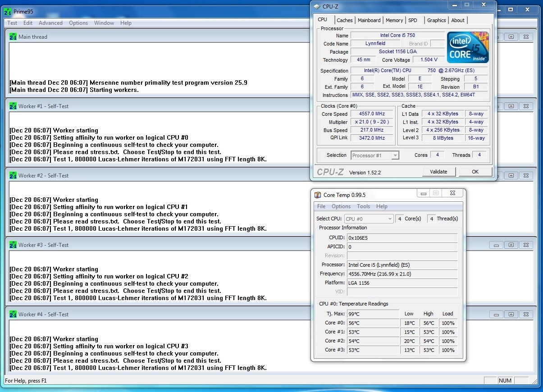Switch to the Mainboard tab in CPU-Z
543x392 pixels.
[369, 20]
